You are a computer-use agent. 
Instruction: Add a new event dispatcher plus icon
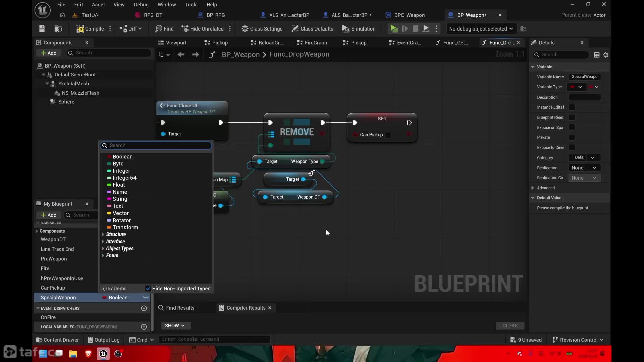tap(144, 308)
